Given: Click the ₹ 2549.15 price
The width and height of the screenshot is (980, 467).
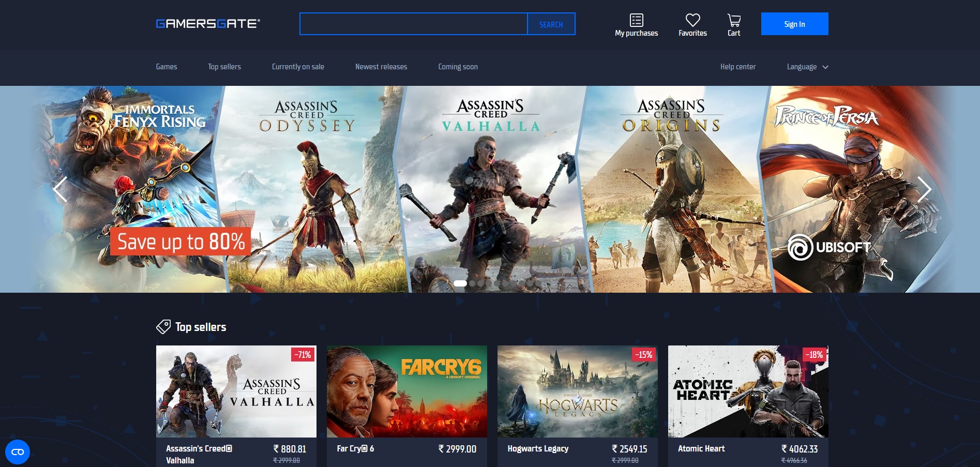Looking at the screenshot, I should (629, 449).
